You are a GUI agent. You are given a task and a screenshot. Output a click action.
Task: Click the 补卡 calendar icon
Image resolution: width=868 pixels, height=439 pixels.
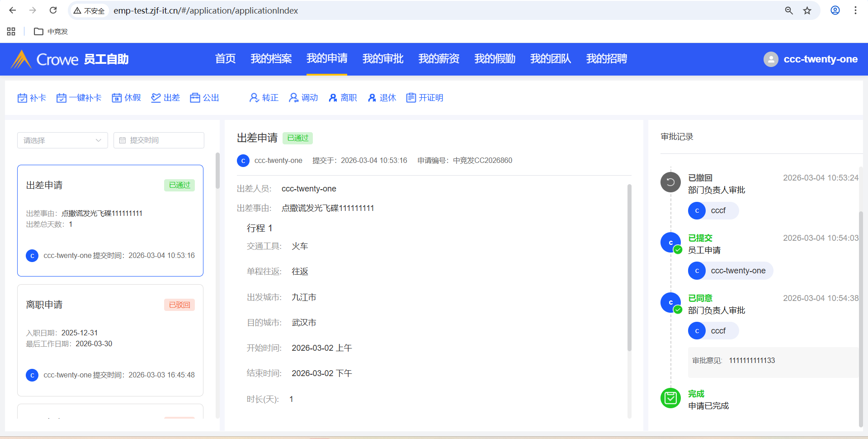(x=22, y=98)
